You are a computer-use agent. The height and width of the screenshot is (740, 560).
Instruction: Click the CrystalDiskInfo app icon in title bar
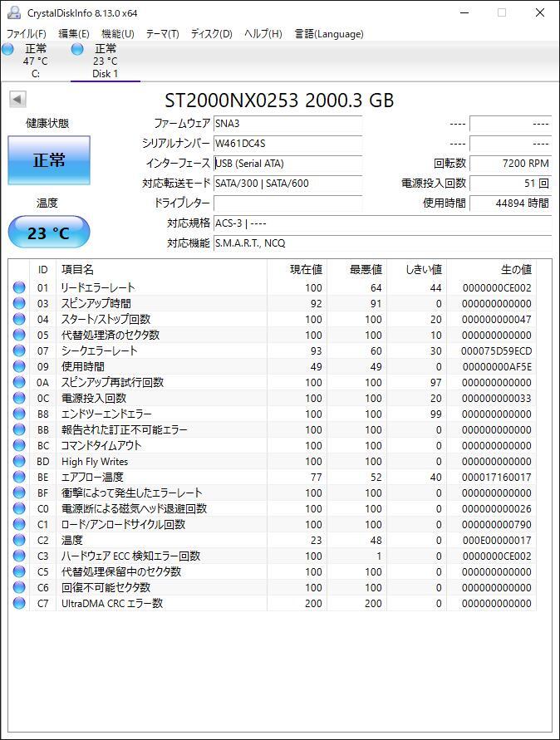point(13,12)
